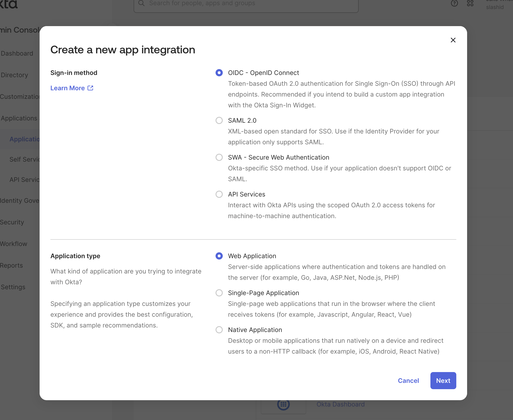This screenshot has height=420, width=513.
Task: Click the Sign-in method heading text
Action: [74, 73]
